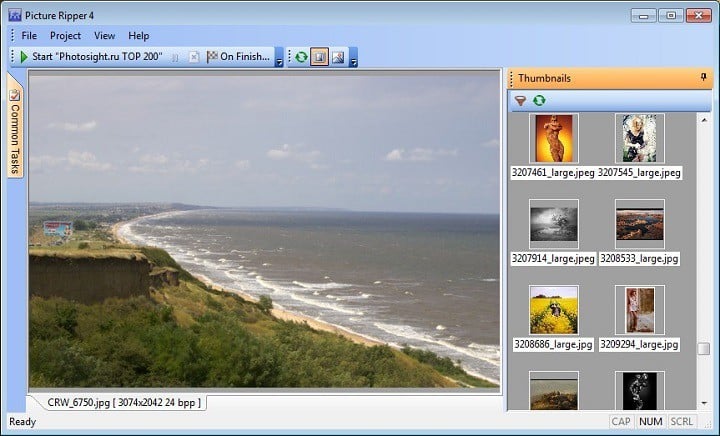The width and height of the screenshot is (720, 436).
Task: Click the disabled pause icon in toolbar
Action: tap(175, 57)
